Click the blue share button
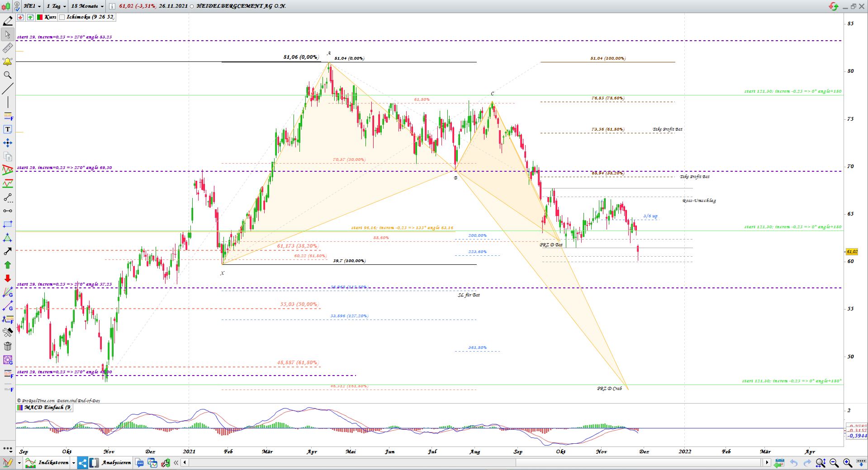The width and height of the screenshot is (868, 470). pos(83,463)
